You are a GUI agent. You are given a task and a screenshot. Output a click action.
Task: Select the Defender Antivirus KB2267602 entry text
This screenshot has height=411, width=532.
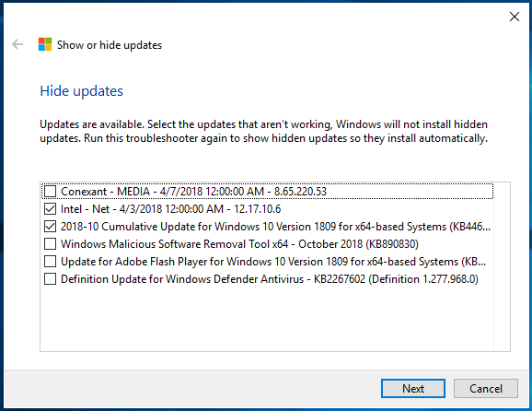270,279
